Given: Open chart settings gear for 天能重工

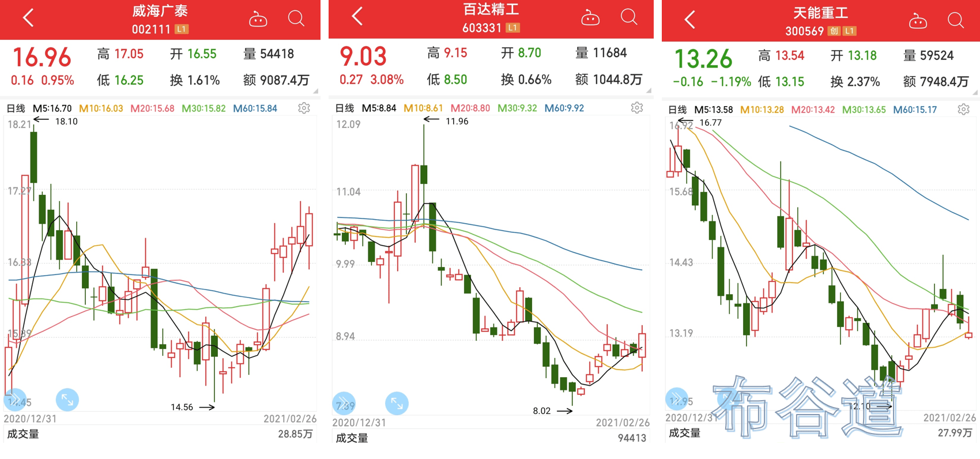Looking at the screenshot, I should click(963, 109).
